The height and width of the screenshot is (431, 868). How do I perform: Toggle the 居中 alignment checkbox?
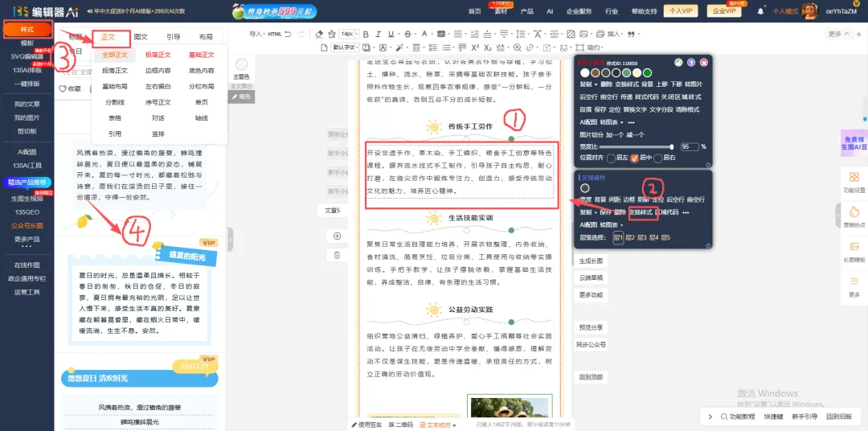pos(634,158)
